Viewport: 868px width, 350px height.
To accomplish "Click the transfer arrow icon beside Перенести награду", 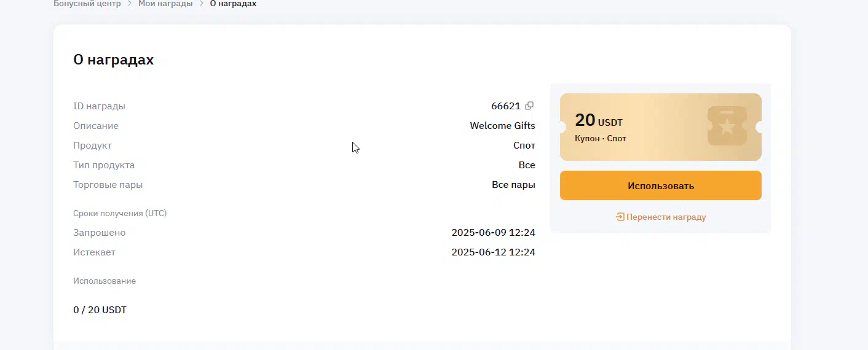I will tap(620, 217).
